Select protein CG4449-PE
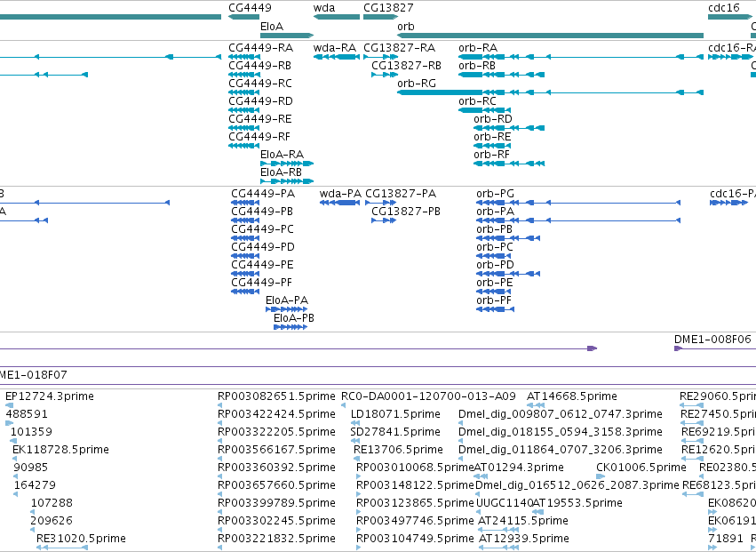Screen dimensions: 756x552 point(262,266)
